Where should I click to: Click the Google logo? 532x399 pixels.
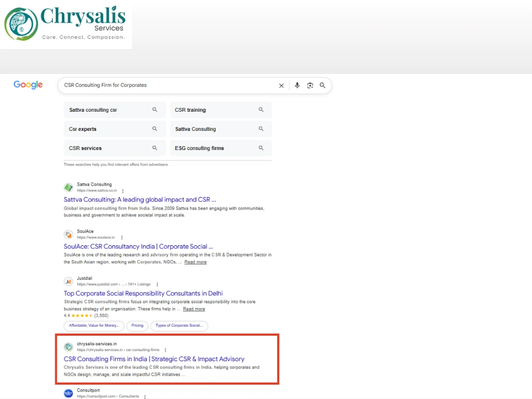pyautogui.click(x=28, y=85)
